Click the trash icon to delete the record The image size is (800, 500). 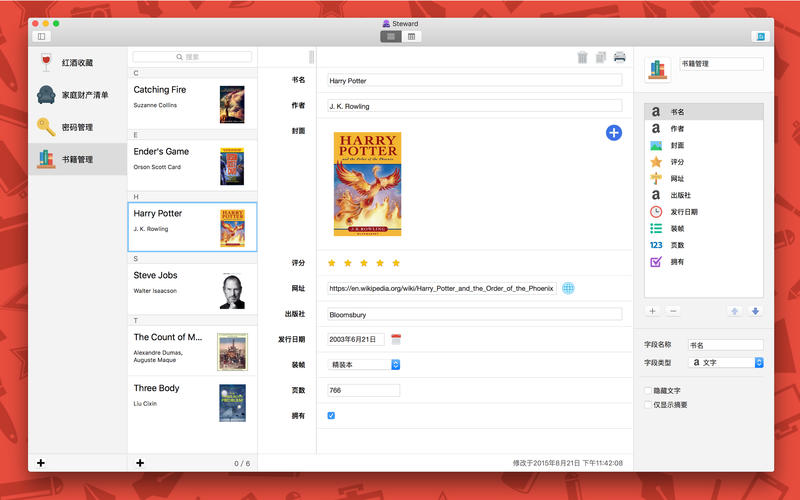point(582,57)
